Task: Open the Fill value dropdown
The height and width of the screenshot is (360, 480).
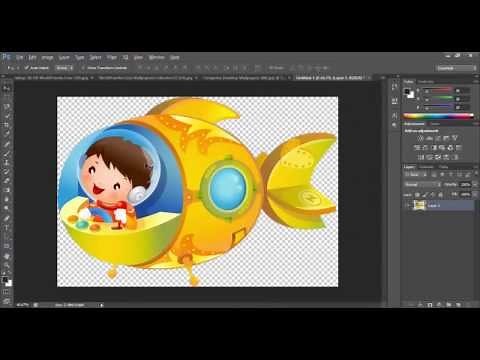Action: pos(475,194)
